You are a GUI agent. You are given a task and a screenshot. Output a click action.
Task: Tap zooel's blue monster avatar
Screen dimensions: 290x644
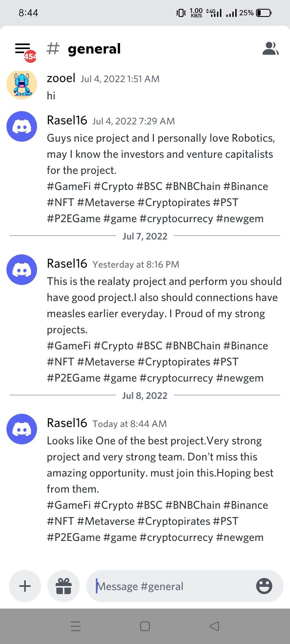[22, 84]
